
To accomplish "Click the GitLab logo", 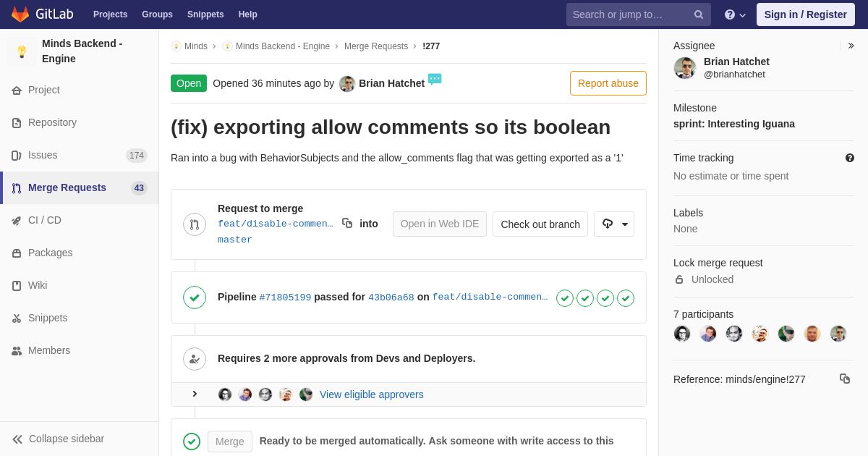I will [42, 14].
